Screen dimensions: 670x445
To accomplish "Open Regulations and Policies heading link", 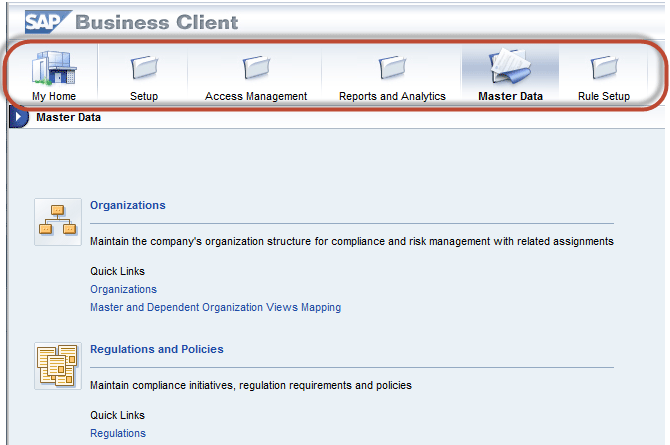I will point(157,349).
